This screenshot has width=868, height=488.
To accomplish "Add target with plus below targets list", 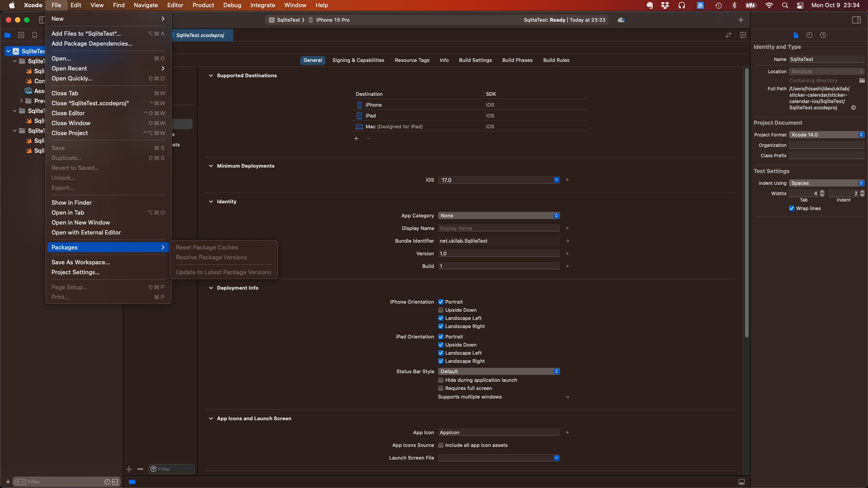I will pyautogui.click(x=129, y=469).
